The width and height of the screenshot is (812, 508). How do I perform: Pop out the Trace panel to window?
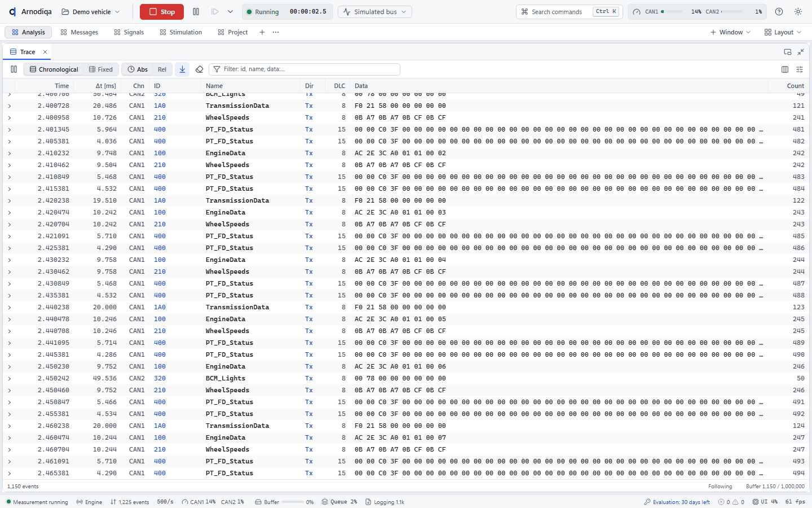point(788,52)
